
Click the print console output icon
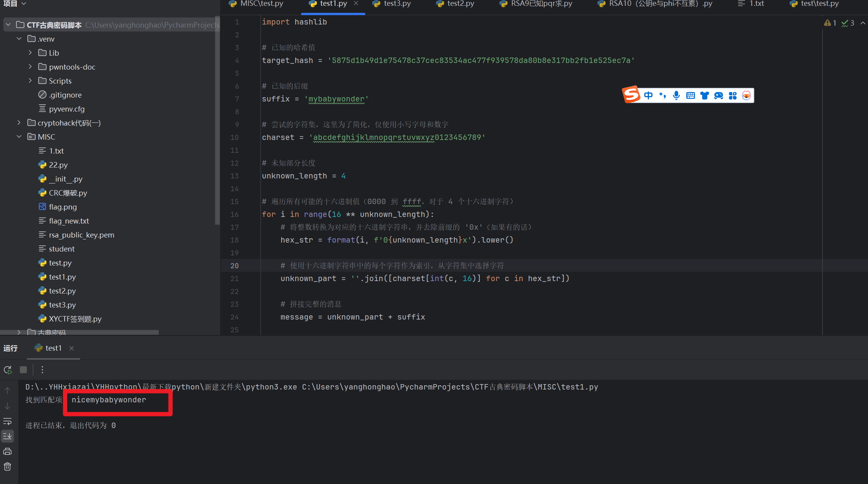[7, 451]
